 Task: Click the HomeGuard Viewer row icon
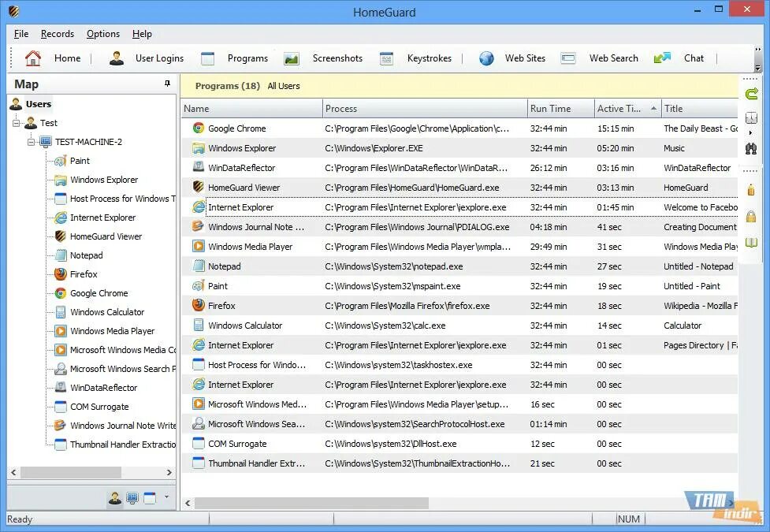(199, 187)
